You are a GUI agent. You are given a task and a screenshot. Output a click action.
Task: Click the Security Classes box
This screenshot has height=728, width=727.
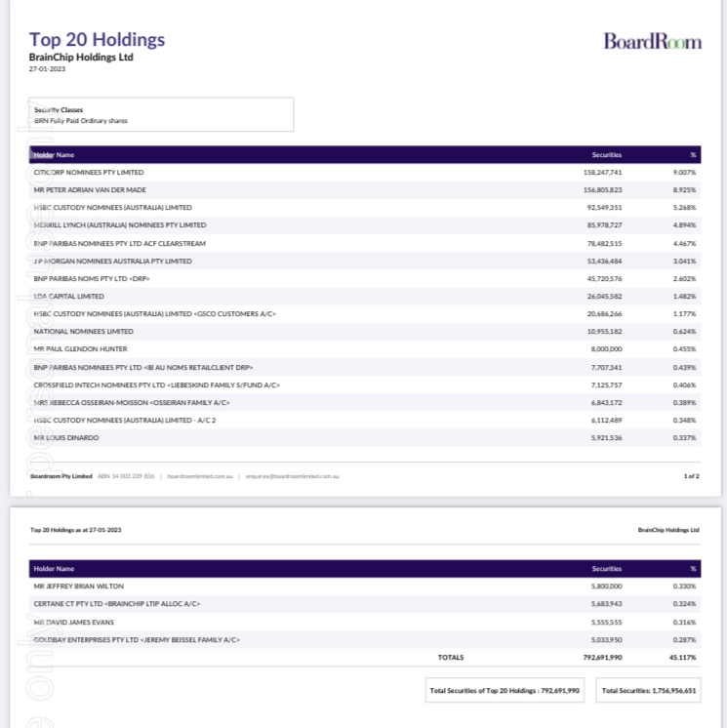161,115
